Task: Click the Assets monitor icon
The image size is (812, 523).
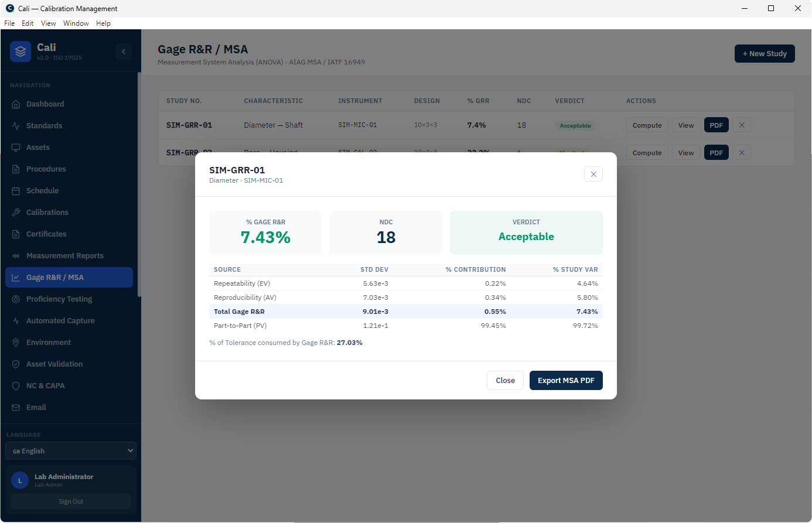Action: 16,148
